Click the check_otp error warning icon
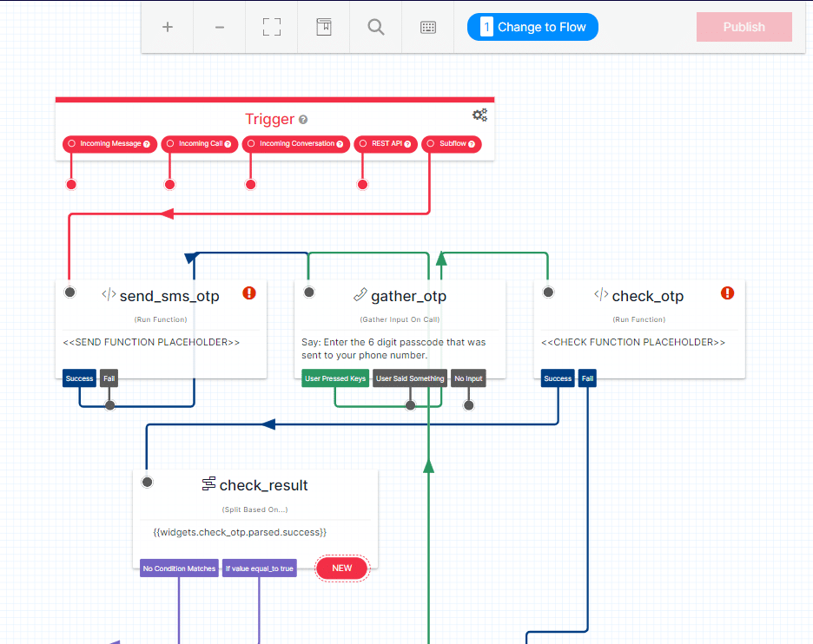Screen dimensions: 813x644 pyautogui.click(x=728, y=293)
